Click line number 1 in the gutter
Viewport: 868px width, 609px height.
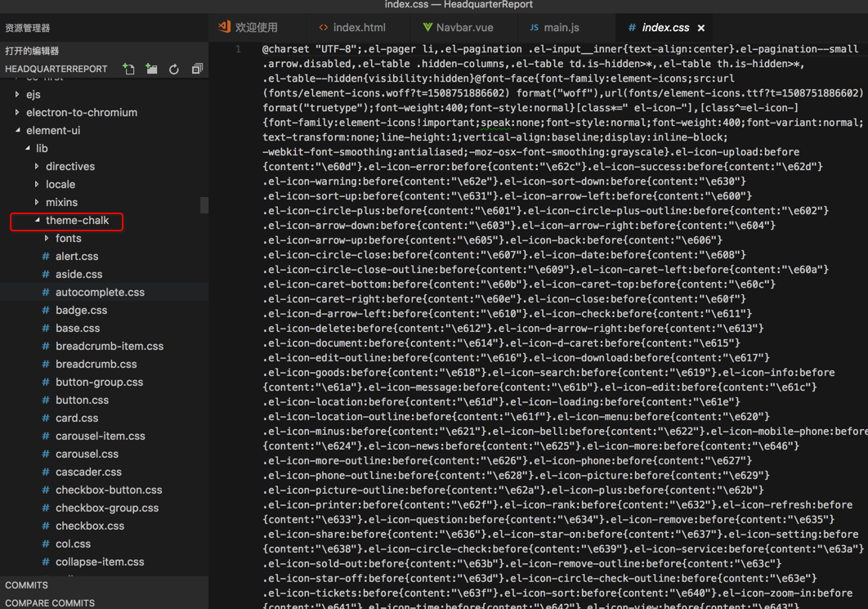pos(238,49)
